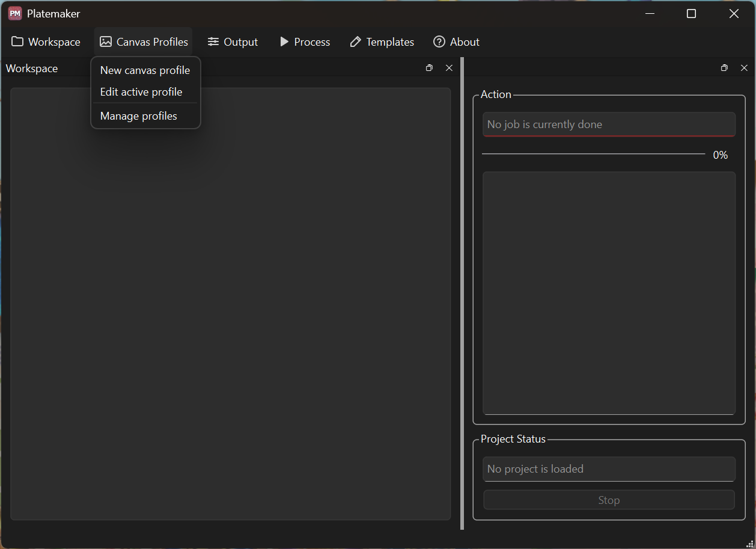This screenshot has width=756, height=549.
Task: Click the 'No project is loaded' field
Action: coord(609,469)
